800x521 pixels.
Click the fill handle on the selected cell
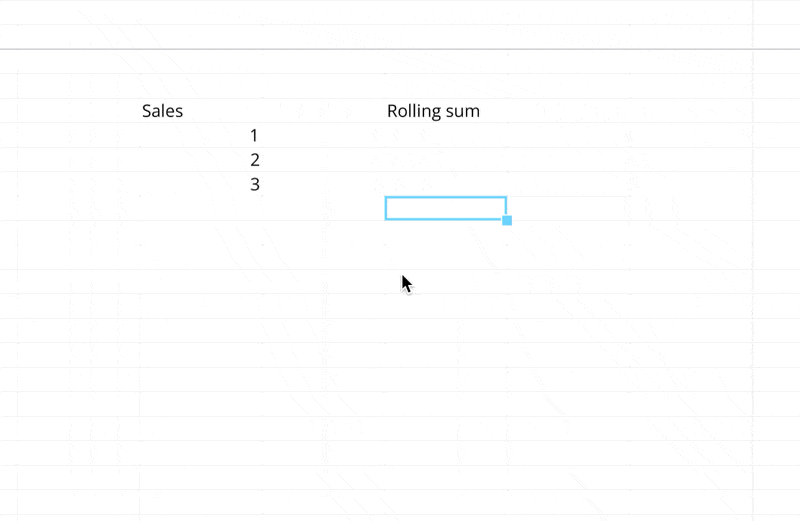click(x=507, y=220)
